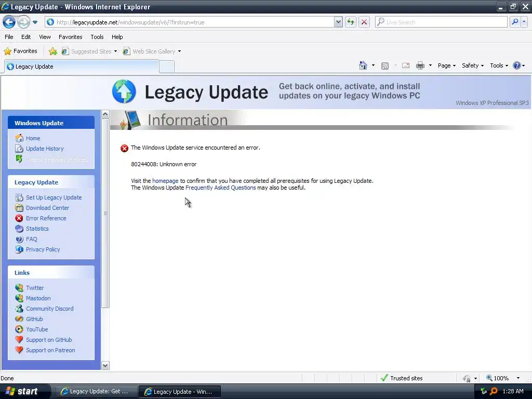Screen dimensions: 532x399
Task: Stop loading with the red X icon
Action: click(x=364, y=22)
